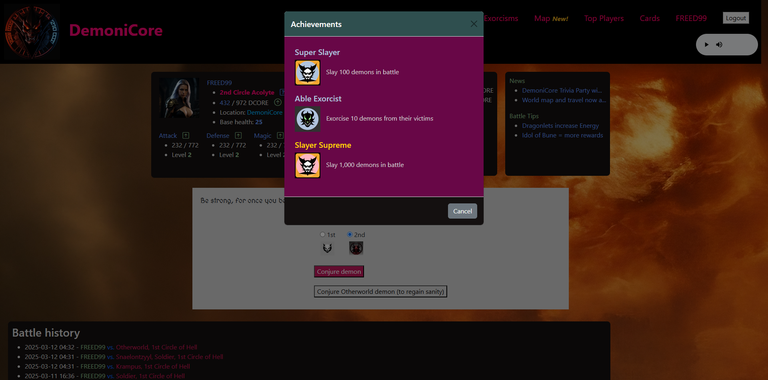Play the audio in the header player
Screen dimensions: 768x380
click(706, 45)
